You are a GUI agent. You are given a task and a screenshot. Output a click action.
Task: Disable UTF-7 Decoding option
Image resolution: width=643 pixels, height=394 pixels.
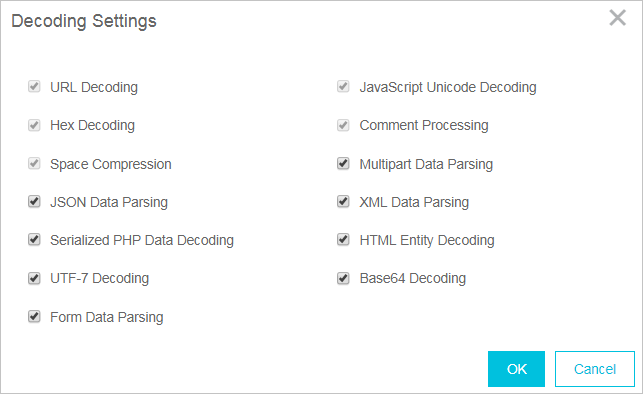[x=34, y=278]
